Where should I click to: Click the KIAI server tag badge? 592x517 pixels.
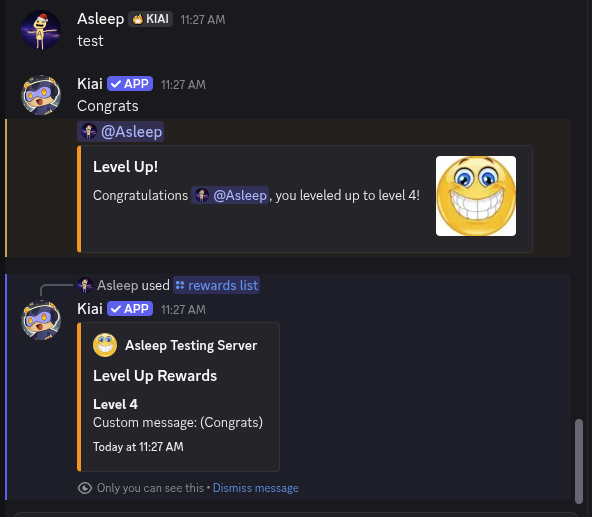(x=150, y=19)
